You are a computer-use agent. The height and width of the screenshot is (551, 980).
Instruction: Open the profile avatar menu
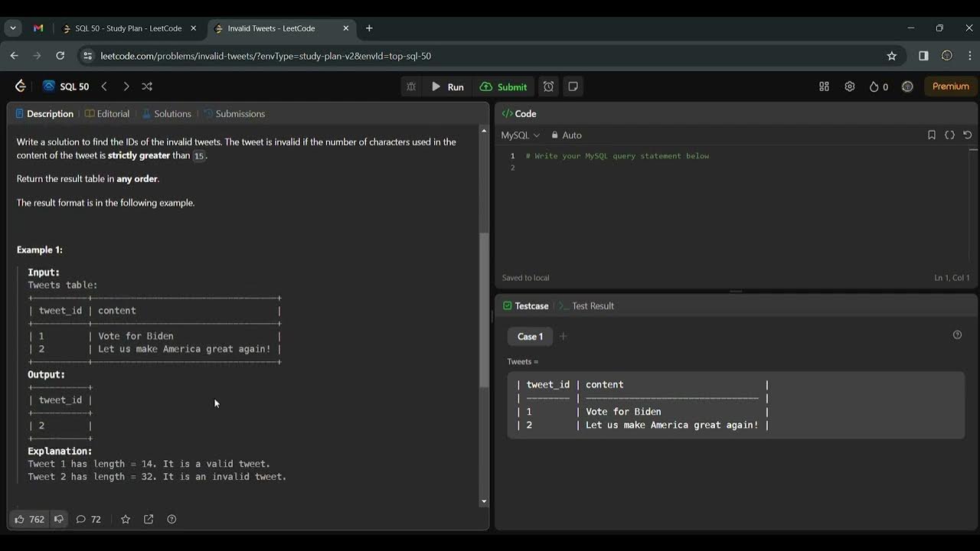click(907, 86)
